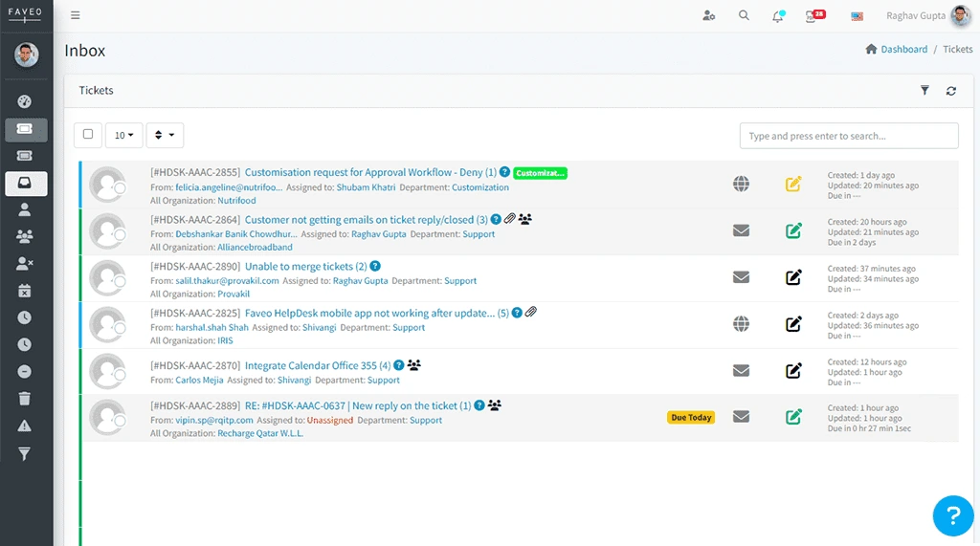Screen dimensions: 980x546
Task: Click the Faveo logo
Action: (x=25, y=14)
